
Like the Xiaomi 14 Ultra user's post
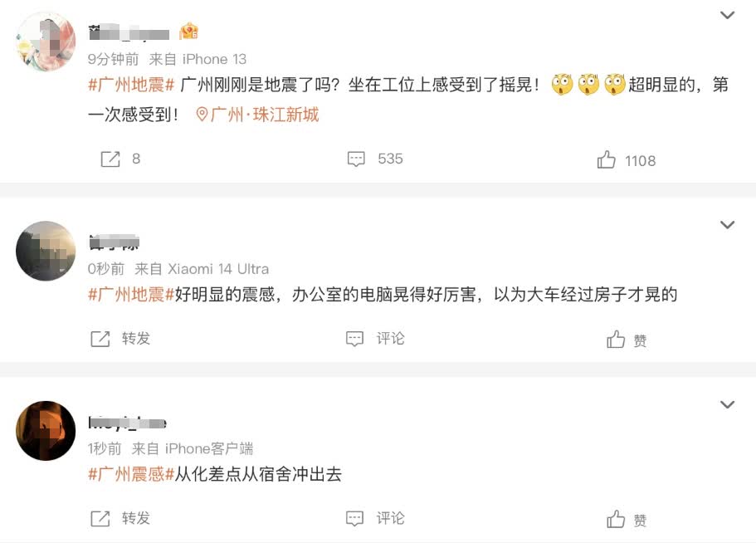tap(616, 340)
